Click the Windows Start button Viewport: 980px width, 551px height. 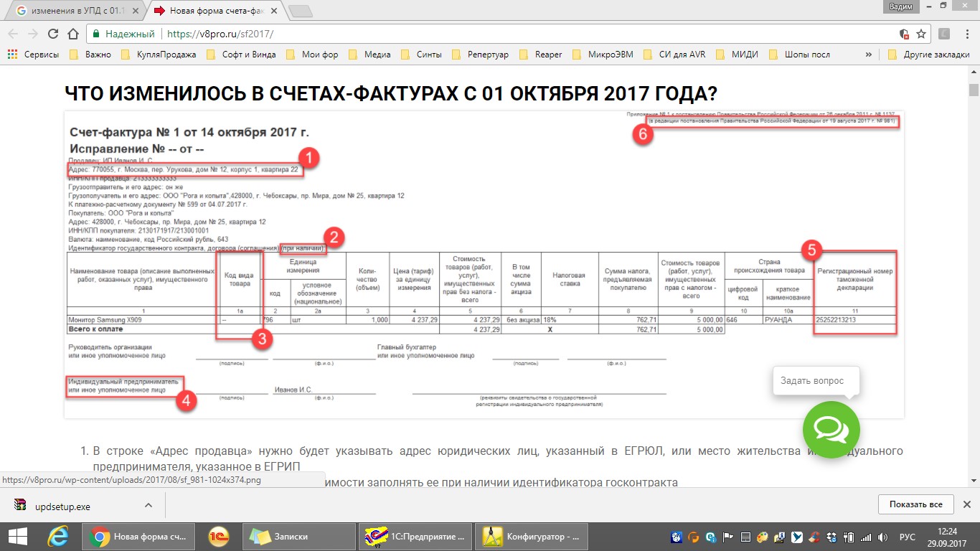coord(17,537)
